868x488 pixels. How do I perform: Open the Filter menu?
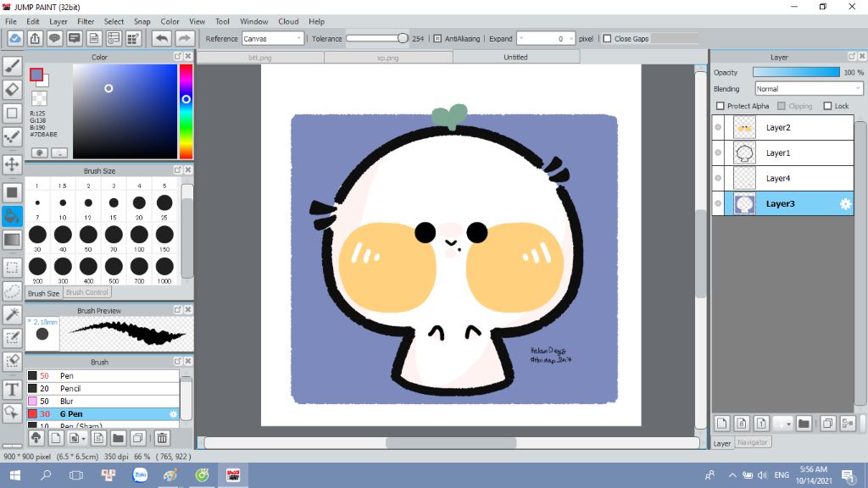tap(86, 21)
